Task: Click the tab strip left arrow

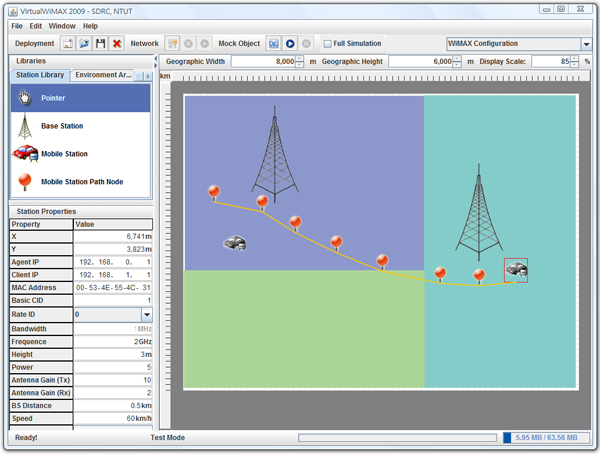Action: [140, 77]
